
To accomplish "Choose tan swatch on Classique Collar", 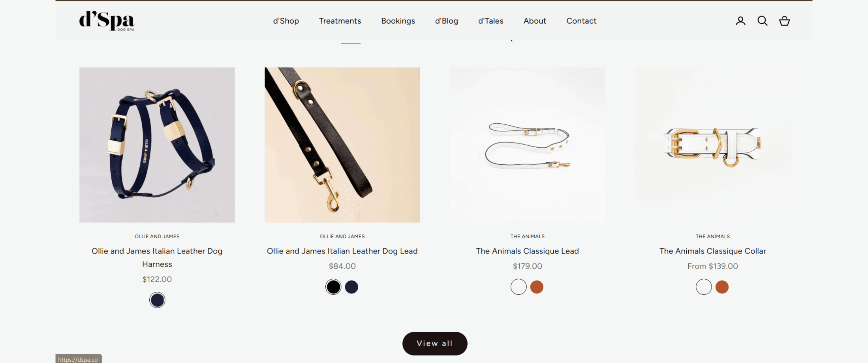I will 722,287.
